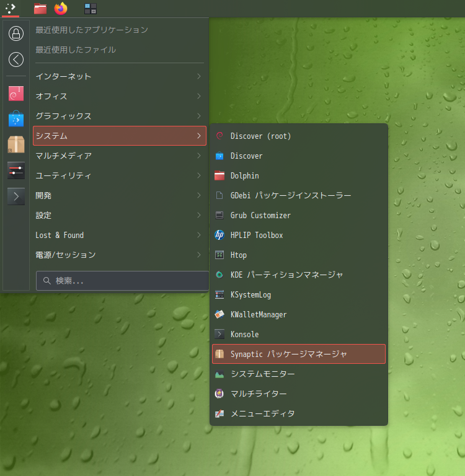Open the 設定 menu category
465x476 pixels.
pyautogui.click(x=120, y=215)
